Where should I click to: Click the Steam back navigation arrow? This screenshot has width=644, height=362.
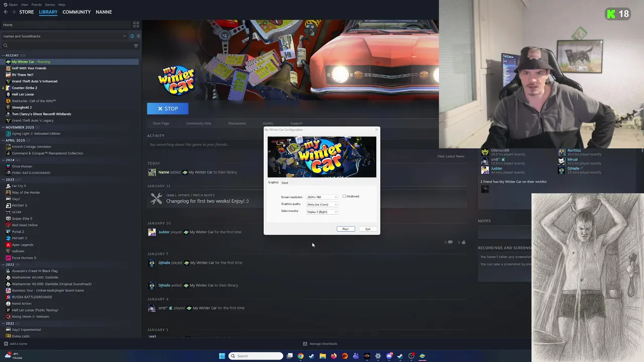coord(6,12)
